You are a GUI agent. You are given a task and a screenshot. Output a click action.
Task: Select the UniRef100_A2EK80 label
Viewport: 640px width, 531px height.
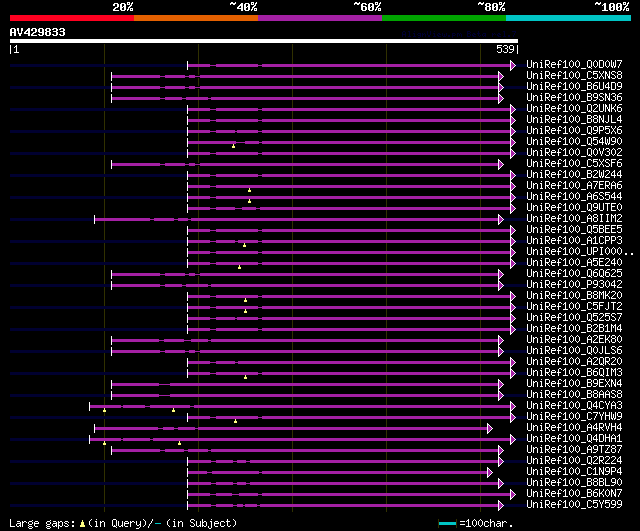(x=574, y=340)
